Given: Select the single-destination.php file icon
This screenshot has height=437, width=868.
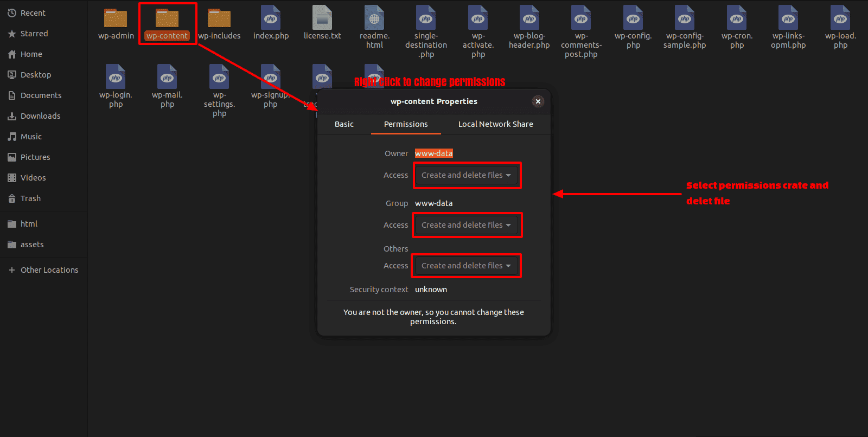Looking at the screenshot, I should [426, 17].
